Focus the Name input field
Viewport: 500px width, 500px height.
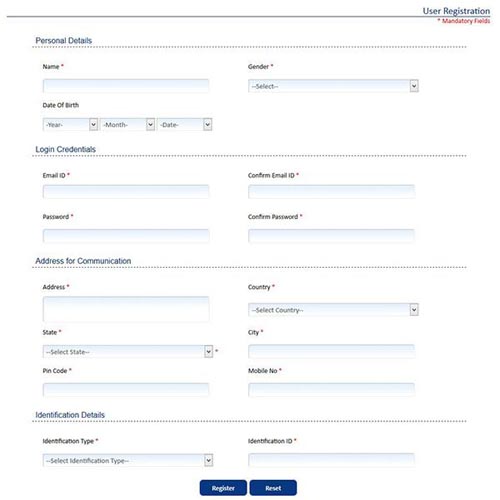pos(126,86)
